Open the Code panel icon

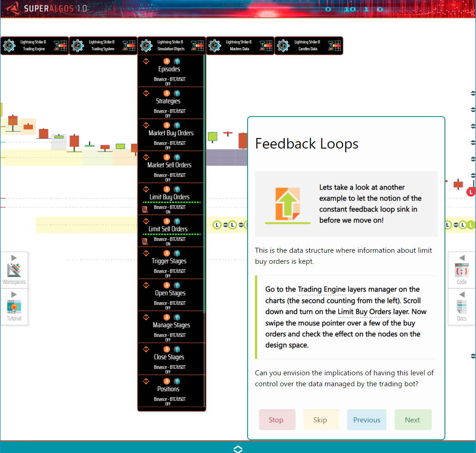tap(461, 269)
